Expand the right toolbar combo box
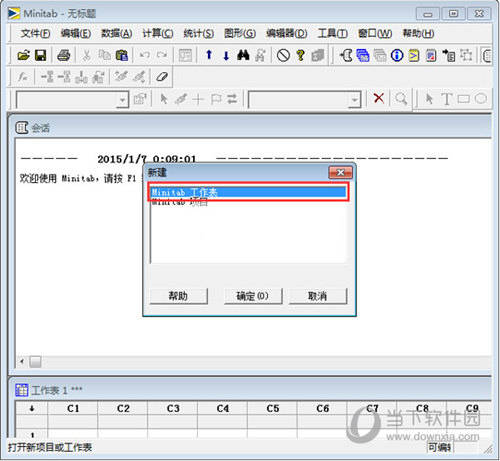This screenshot has width=500, height=461. point(354,99)
